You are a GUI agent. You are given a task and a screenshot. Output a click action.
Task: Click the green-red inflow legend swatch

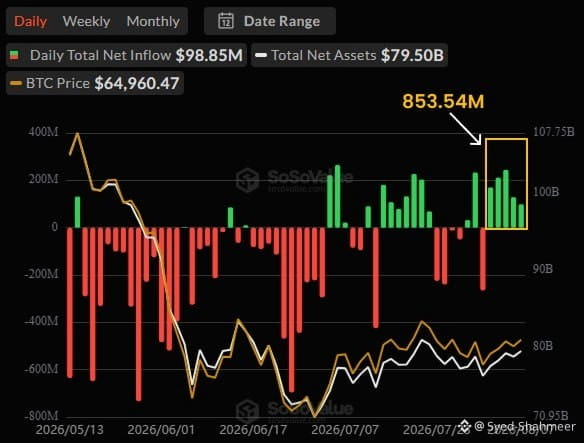pyautogui.click(x=14, y=56)
